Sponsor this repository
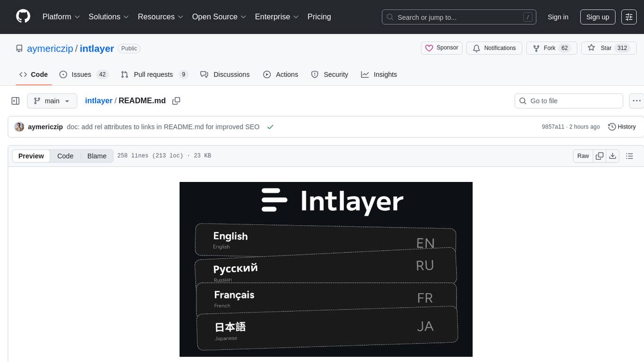Screen dimensions: 644x362 [x=441, y=48]
